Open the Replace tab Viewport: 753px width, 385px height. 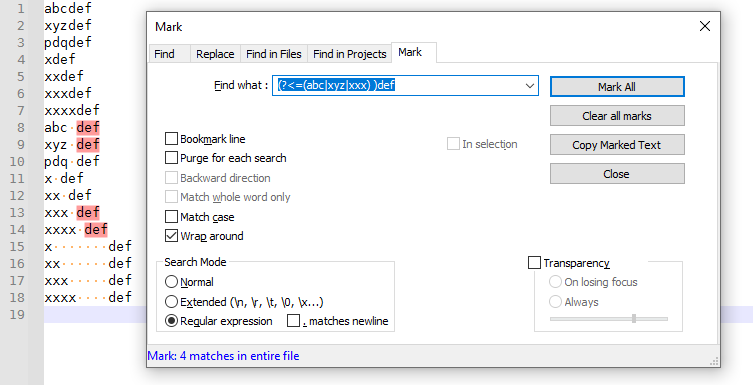215,54
